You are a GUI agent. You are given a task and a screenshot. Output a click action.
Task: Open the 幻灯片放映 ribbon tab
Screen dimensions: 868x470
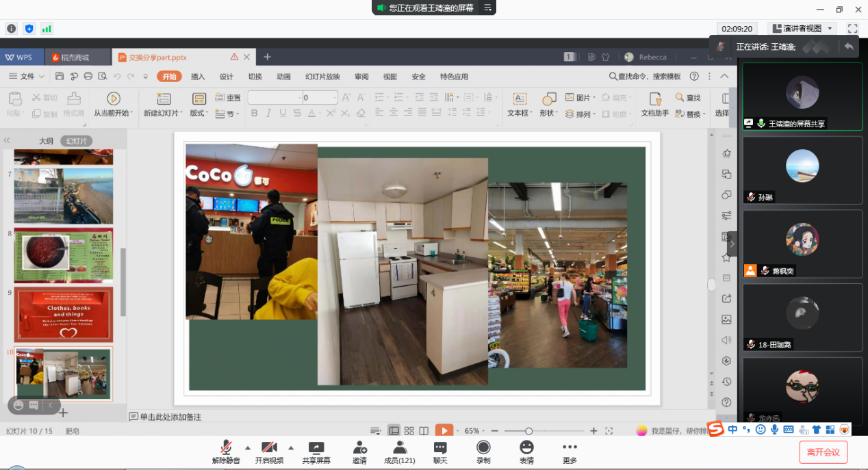tap(322, 77)
